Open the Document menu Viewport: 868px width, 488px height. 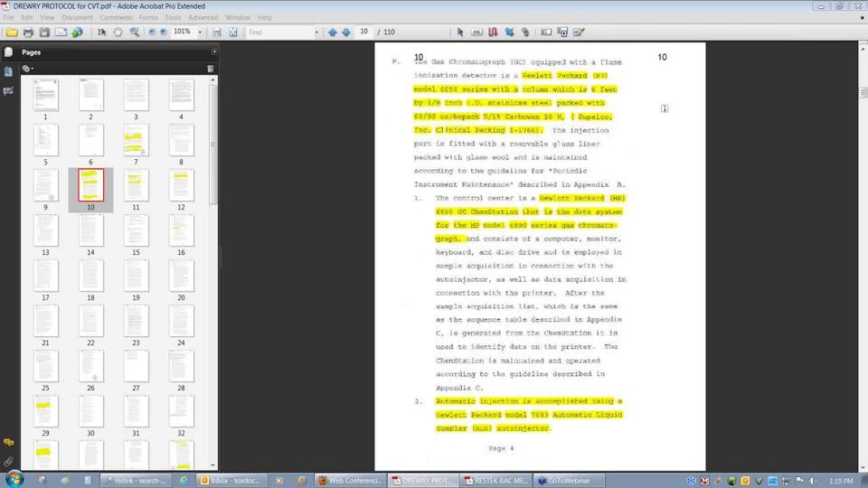77,18
